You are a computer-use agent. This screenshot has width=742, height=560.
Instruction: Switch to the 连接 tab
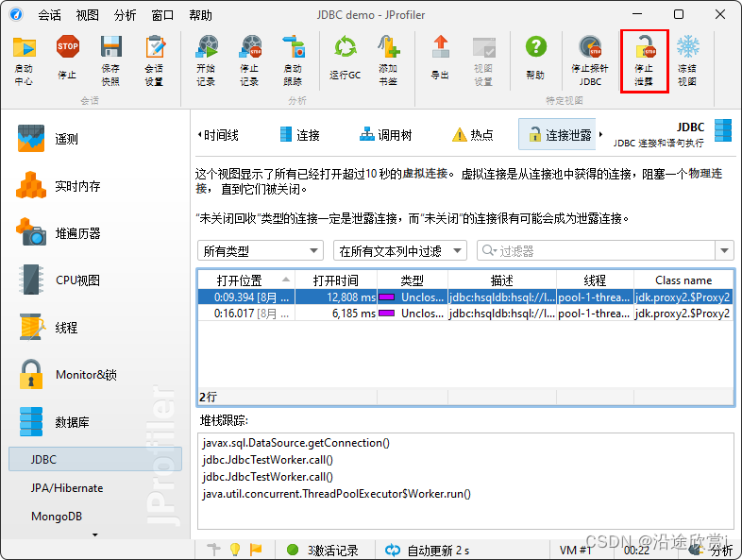(x=300, y=135)
